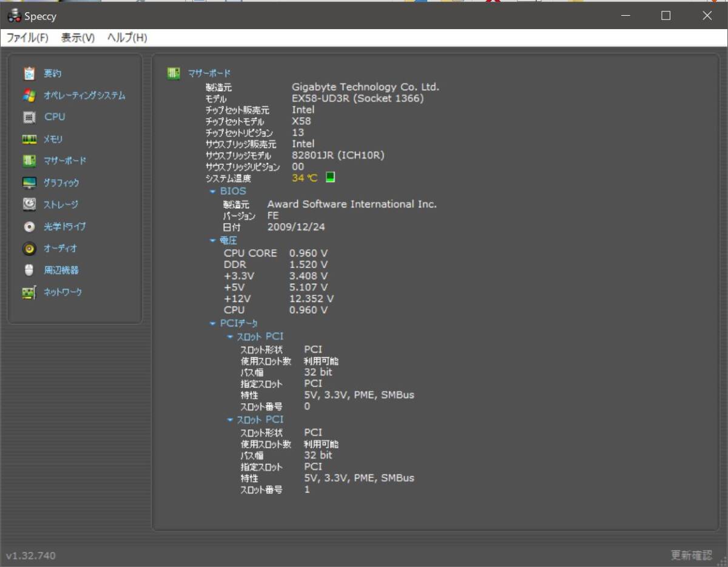Viewport: 728px width, 567px height.
Task: Open the File (ファイル) menu
Action: click(27, 38)
